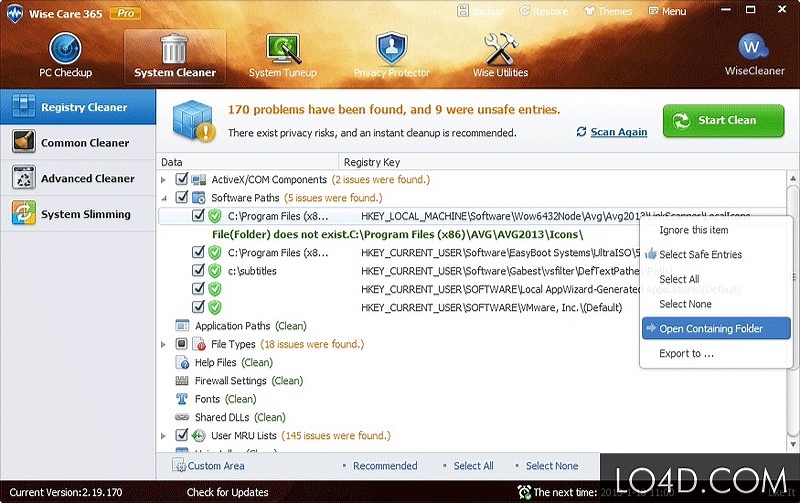Uncheck Software Paths checkbox
This screenshot has width=800, height=503.
(182, 197)
